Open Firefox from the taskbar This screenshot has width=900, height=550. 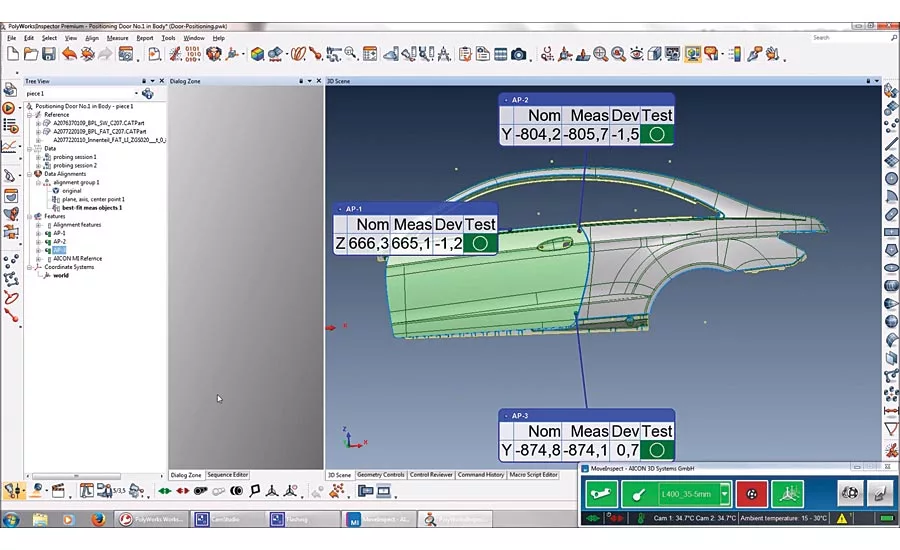(x=98, y=519)
